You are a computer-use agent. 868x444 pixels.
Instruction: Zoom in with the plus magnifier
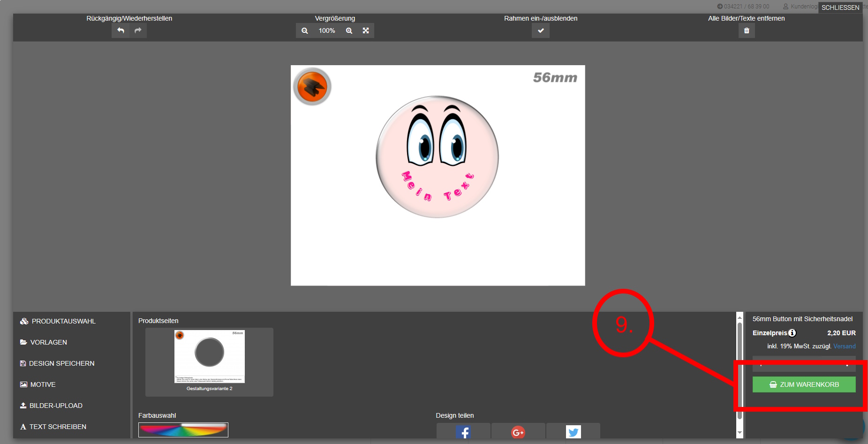[x=349, y=30]
